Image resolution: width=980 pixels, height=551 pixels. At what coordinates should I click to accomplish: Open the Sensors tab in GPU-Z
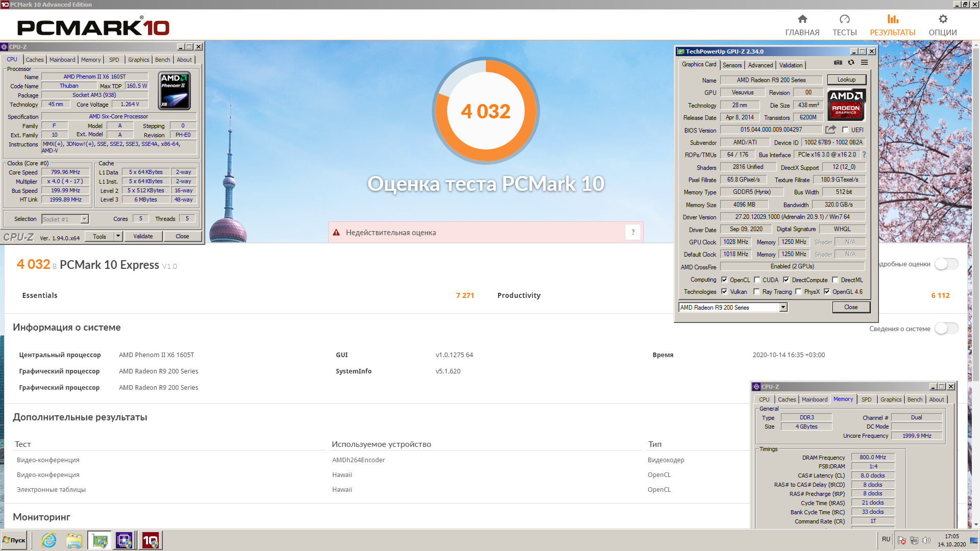coord(732,65)
